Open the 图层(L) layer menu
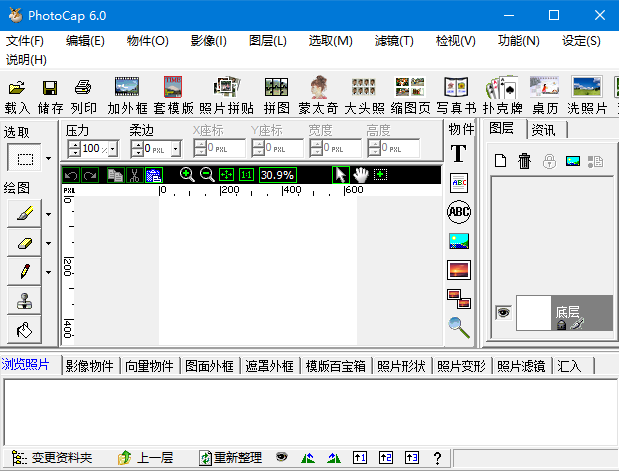619x471 pixels. point(268,41)
